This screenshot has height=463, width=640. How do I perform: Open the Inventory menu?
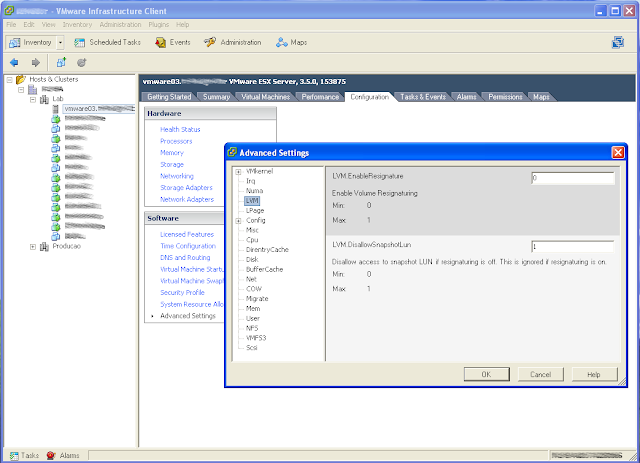(x=77, y=24)
